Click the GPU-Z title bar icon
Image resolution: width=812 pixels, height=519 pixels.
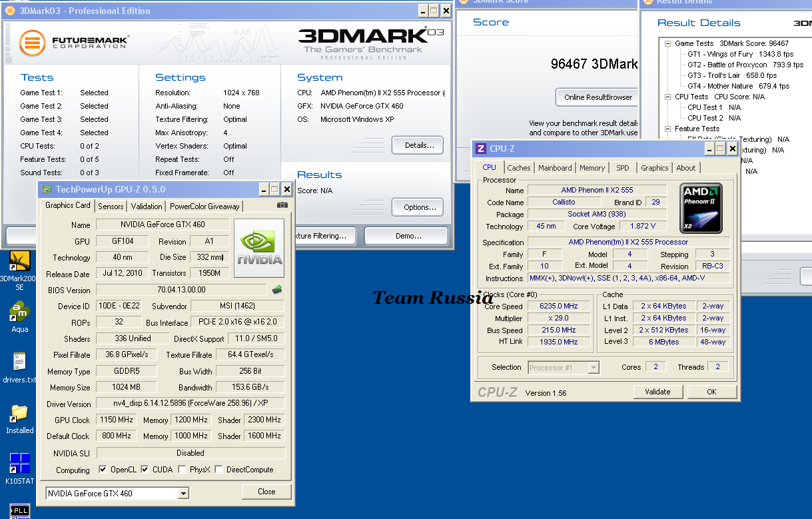[x=47, y=190]
